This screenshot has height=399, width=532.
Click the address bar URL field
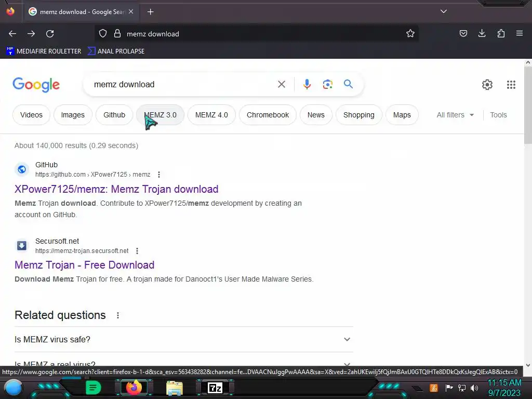tap(258, 34)
